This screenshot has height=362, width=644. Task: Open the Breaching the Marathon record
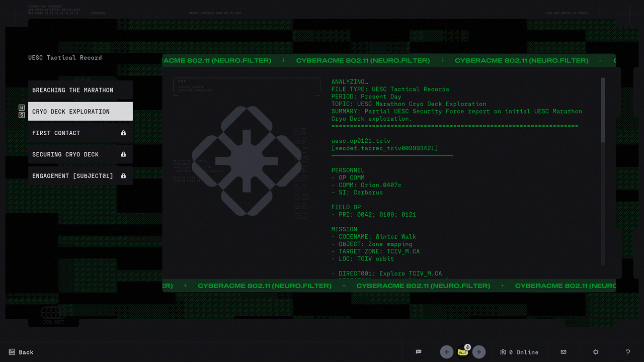point(80,90)
